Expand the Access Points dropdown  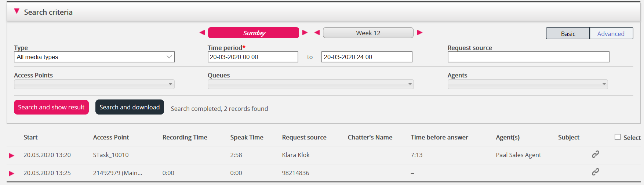click(94, 84)
